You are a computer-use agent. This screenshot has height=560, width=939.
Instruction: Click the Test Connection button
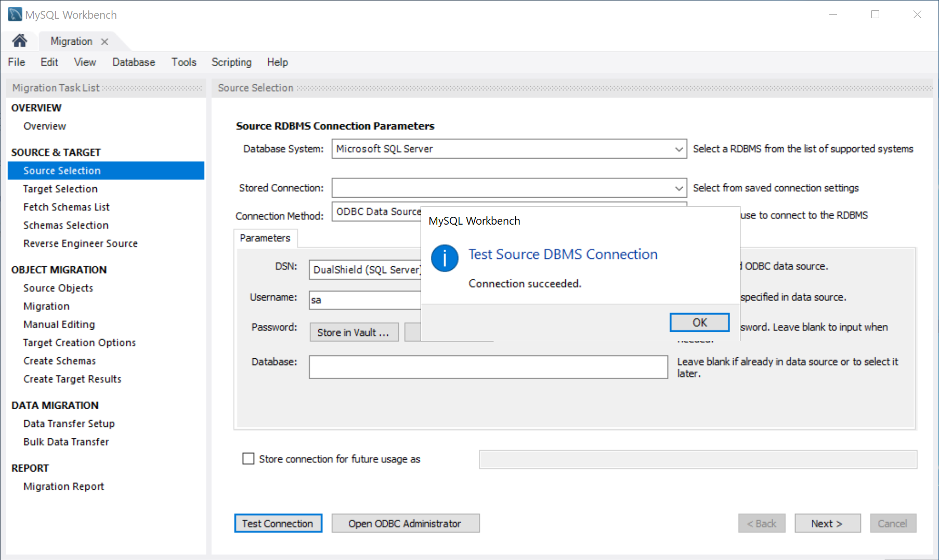click(278, 524)
